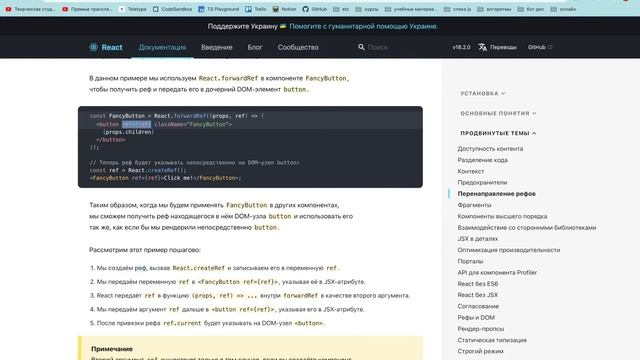Open the first YouTube bookmark 'Творческая студ...'
Image resolution: width=640 pixels, height=360 pixels.
click(x=31, y=9)
